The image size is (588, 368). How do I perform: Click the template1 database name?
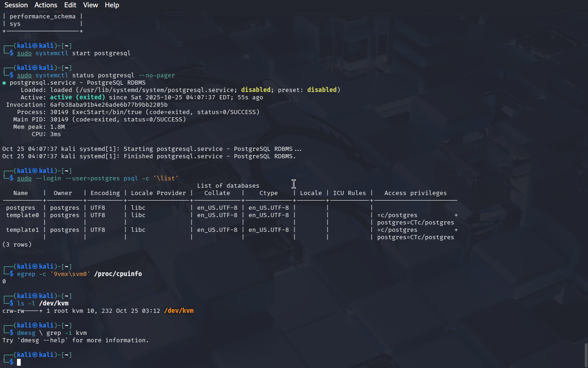pyautogui.click(x=23, y=230)
